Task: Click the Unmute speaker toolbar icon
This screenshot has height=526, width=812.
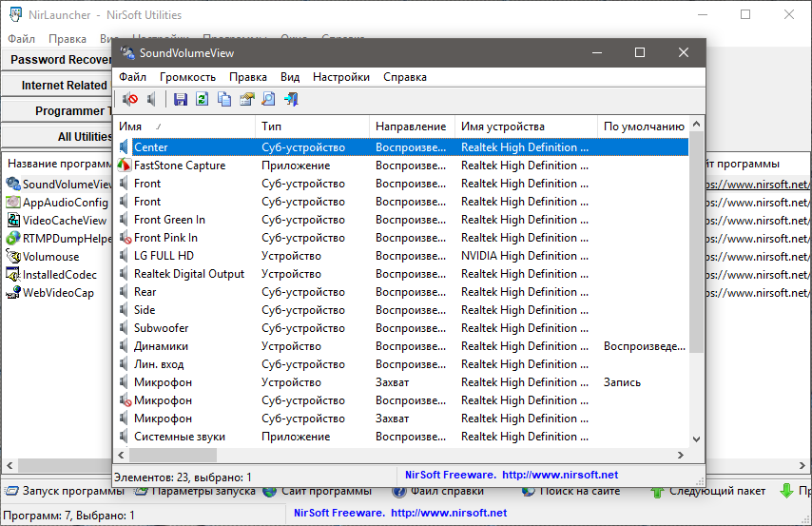Action: point(151,99)
